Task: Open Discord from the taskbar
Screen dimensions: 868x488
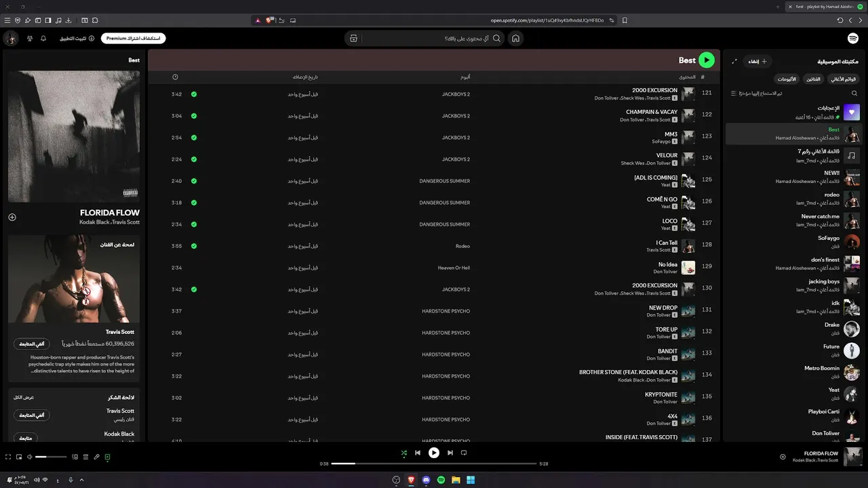Action: tap(426, 480)
